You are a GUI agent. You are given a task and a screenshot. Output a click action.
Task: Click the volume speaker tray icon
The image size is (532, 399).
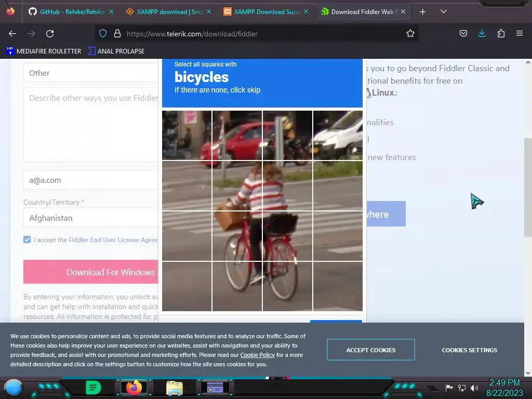coord(474,388)
